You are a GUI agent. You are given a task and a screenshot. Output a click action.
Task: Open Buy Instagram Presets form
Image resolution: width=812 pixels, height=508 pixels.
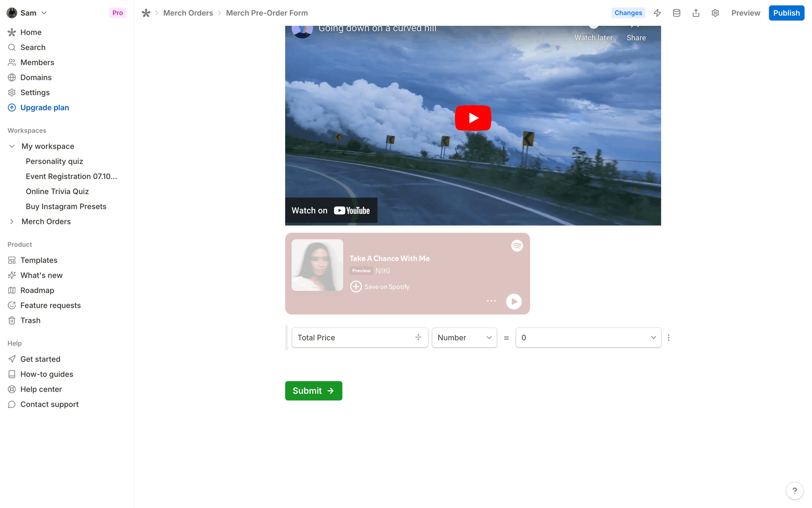66,207
